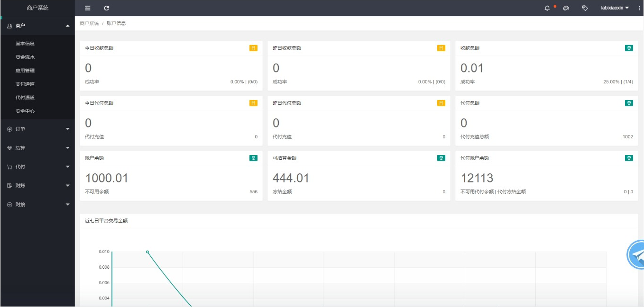Click the three-dot more options icon

[x=639, y=8]
